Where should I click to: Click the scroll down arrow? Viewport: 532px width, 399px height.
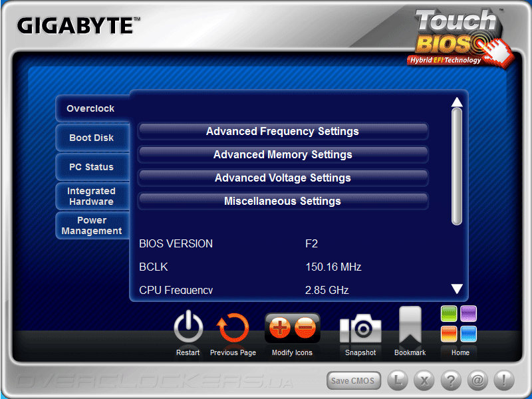coord(457,289)
